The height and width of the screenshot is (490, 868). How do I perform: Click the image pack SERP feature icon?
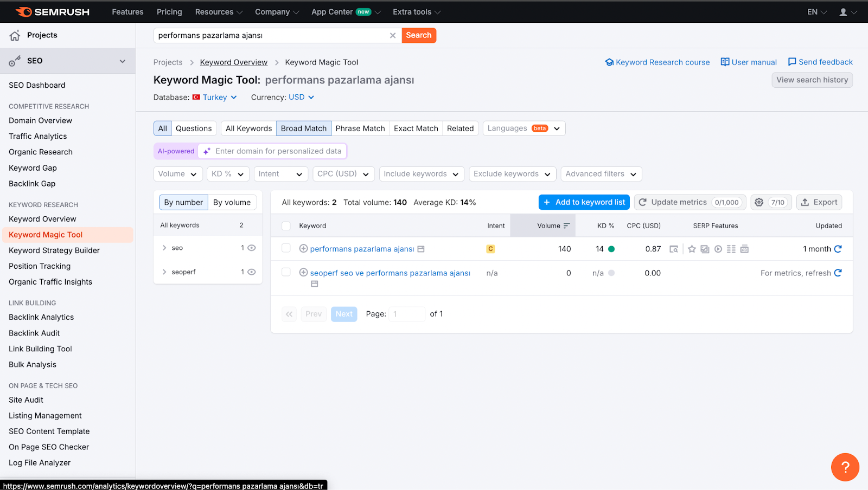pyautogui.click(x=705, y=249)
